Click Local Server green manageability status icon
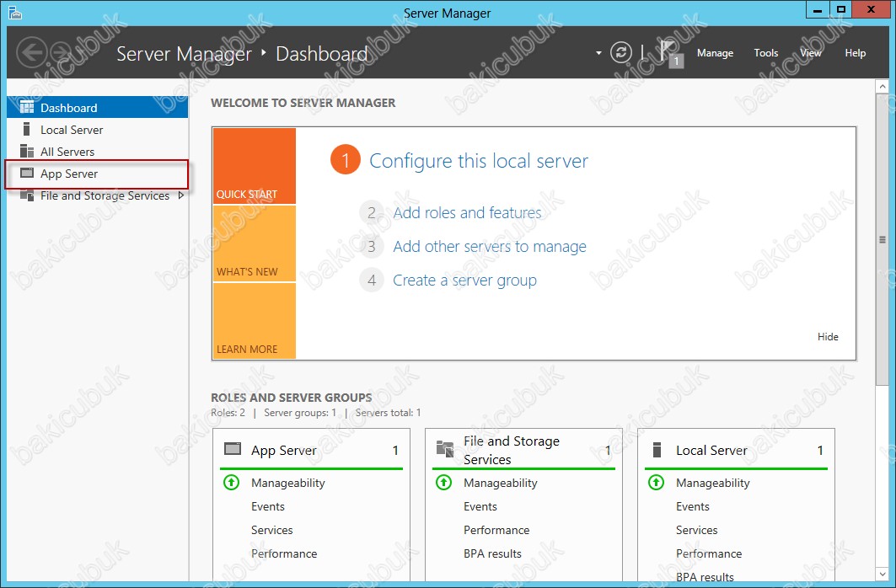The width and height of the screenshot is (896, 588). pyautogui.click(x=657, y=483)
